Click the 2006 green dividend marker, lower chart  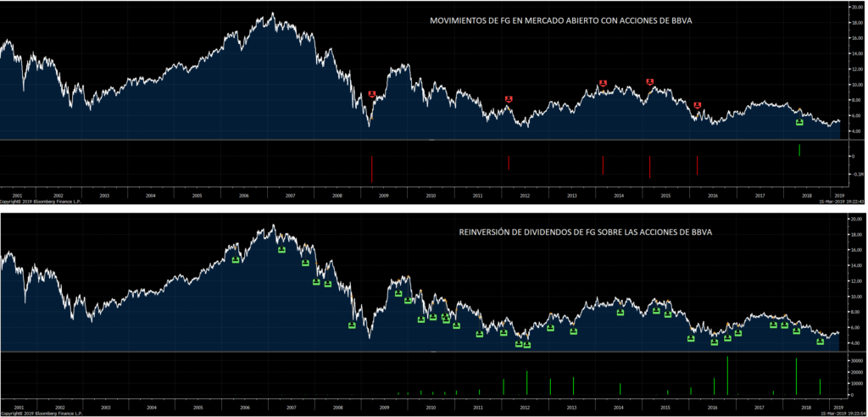[x=236, y=259]
